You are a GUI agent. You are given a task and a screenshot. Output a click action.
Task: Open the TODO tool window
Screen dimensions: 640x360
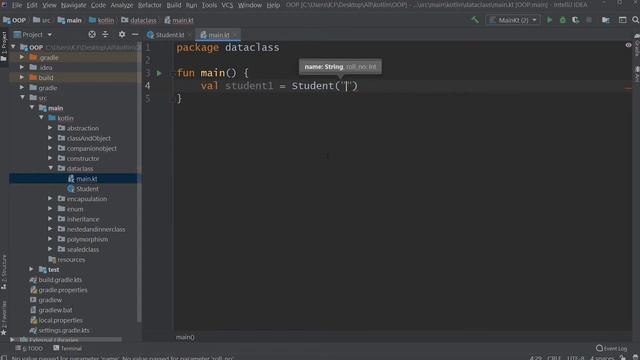click(29, 348)
